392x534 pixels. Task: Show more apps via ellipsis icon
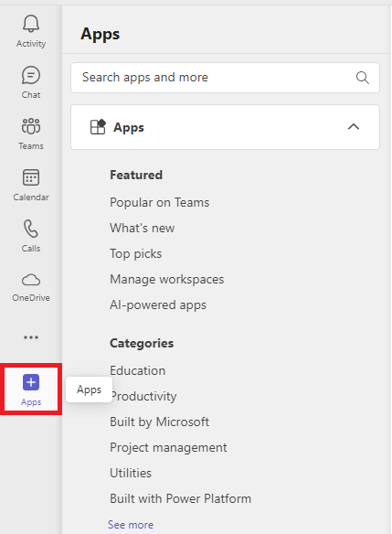(31, 337)
